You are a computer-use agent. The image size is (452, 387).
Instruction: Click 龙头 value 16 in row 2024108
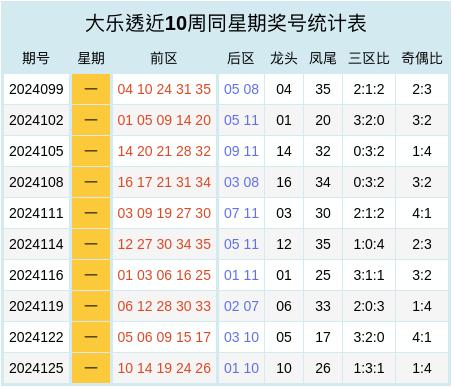284,182
